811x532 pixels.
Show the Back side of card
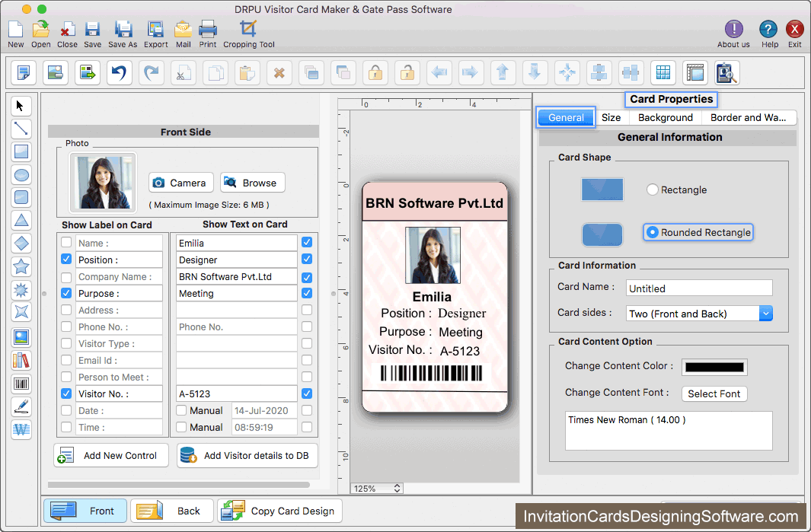[172, 511]
